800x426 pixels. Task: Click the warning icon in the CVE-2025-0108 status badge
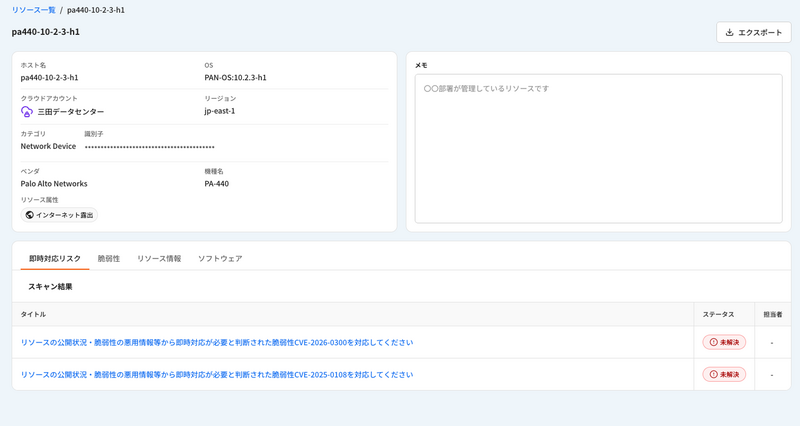tap(713, 374)
